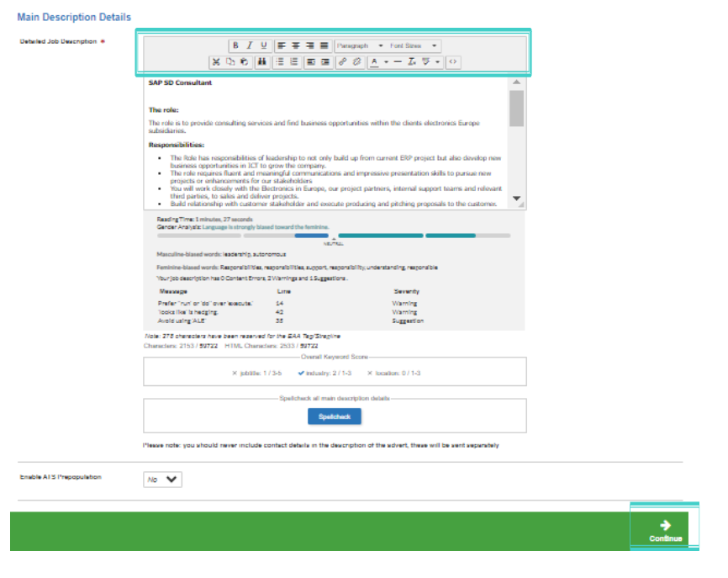728x578 pixels.
Task: Align text left in the description editor
Action: pyautogui.click(x=282, y=45)
